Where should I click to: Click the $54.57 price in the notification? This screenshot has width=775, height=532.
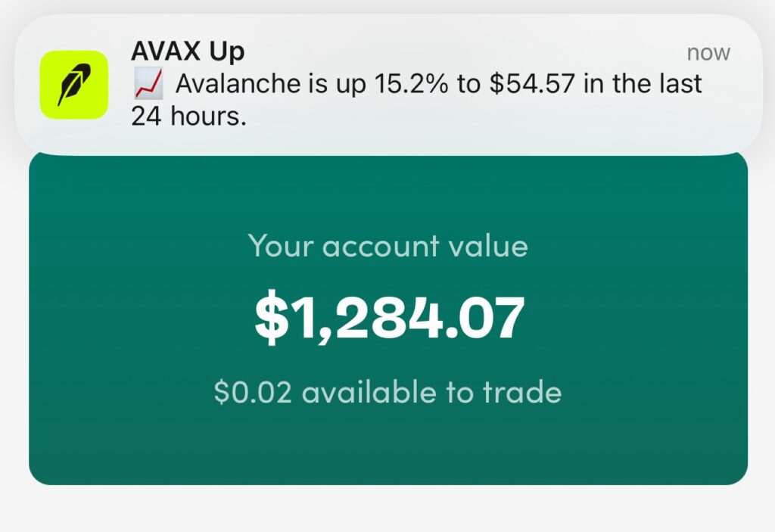(532, 83)
